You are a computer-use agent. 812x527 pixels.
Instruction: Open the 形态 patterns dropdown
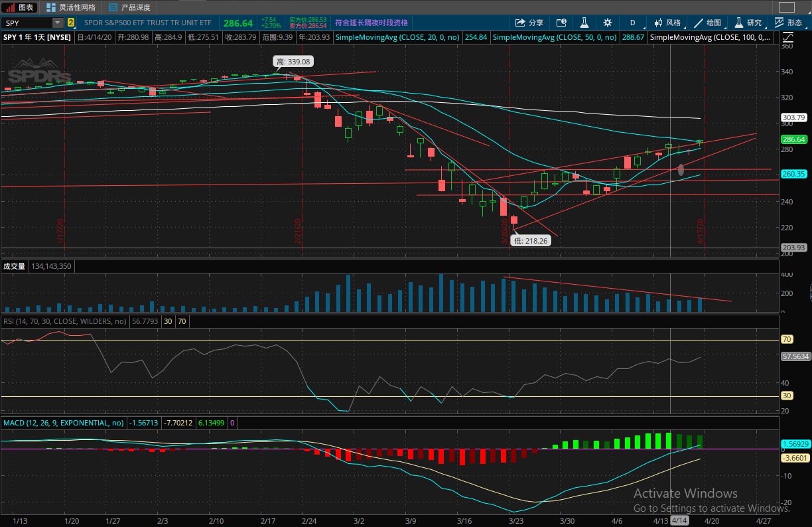pyautogui.click(x=789, y=23)
